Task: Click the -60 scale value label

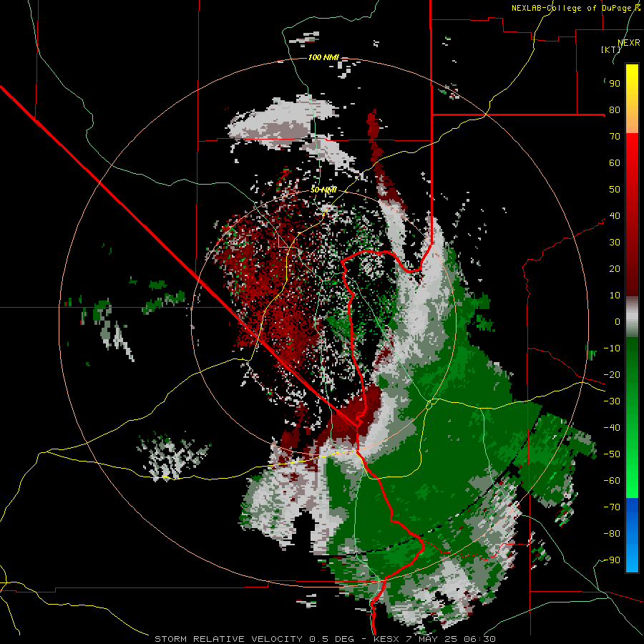Action: [612, 481]
